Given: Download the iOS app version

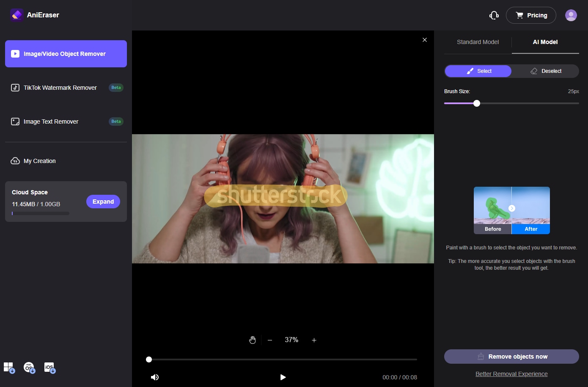Looking at the screenshot, I should (50, 368).
